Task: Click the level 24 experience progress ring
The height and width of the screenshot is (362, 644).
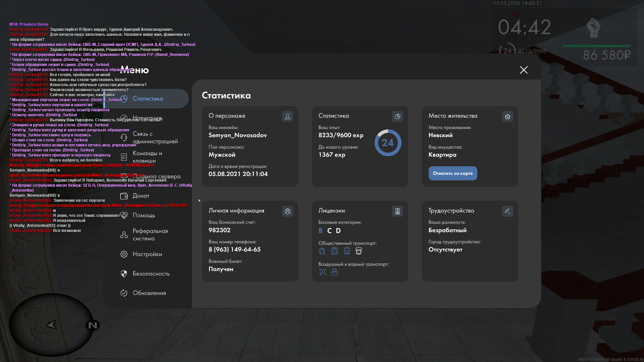Action: tap(388, 143)
